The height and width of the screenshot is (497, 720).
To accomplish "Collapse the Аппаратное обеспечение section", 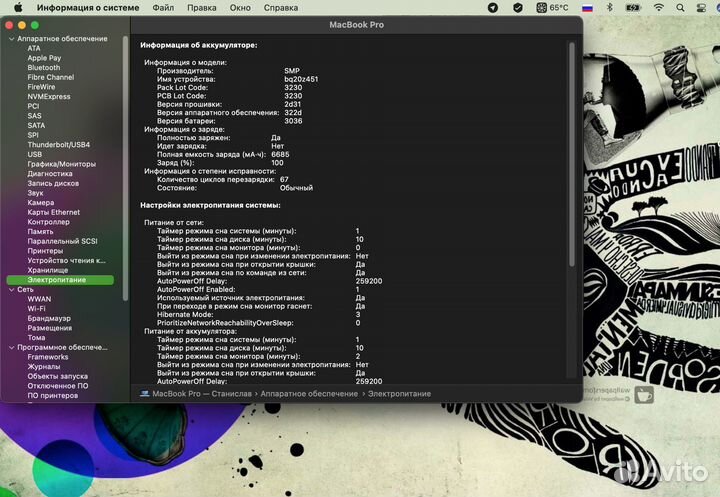I will (11, 39).
